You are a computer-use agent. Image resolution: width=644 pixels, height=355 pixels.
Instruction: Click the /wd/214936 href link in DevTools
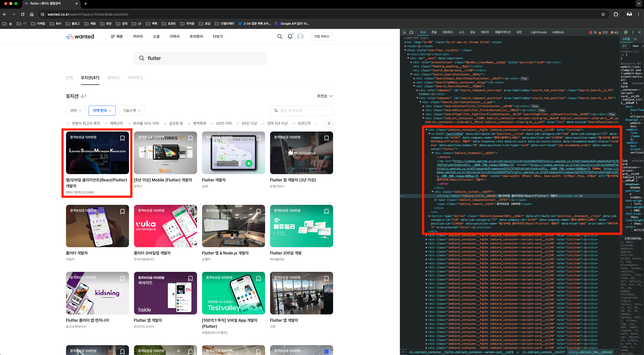[454, 134]
